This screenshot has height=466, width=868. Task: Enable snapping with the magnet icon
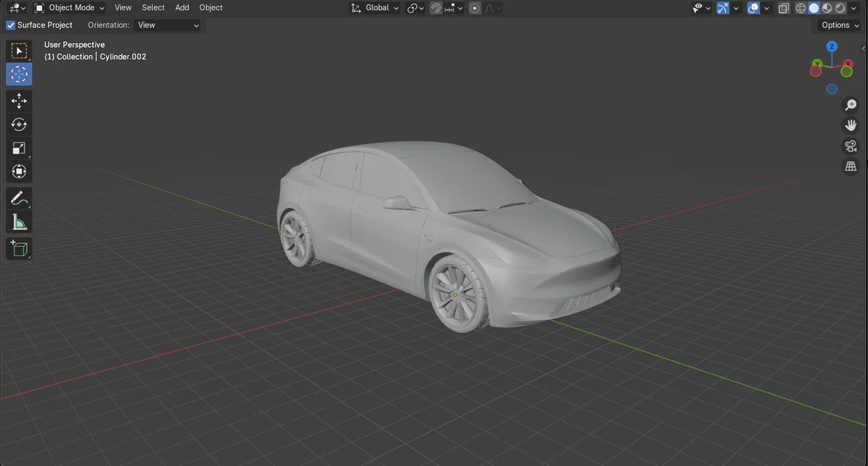coord(435,7)
